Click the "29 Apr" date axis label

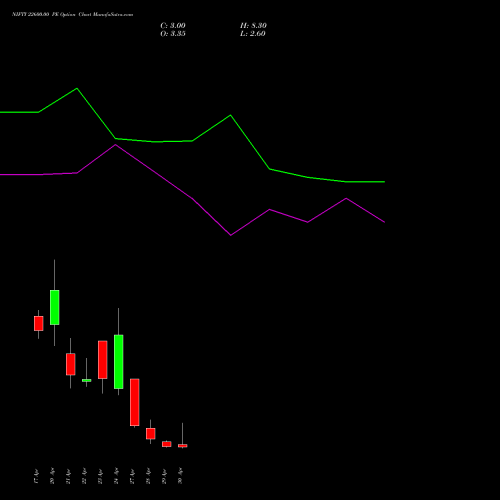pos(164,476)
